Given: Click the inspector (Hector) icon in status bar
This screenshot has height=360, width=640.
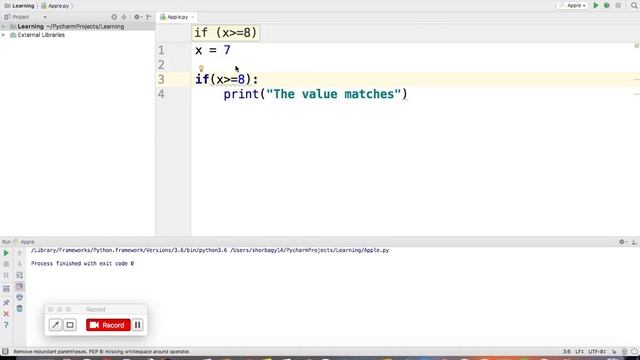Looking at the screenshot, I should coord(624,351).
